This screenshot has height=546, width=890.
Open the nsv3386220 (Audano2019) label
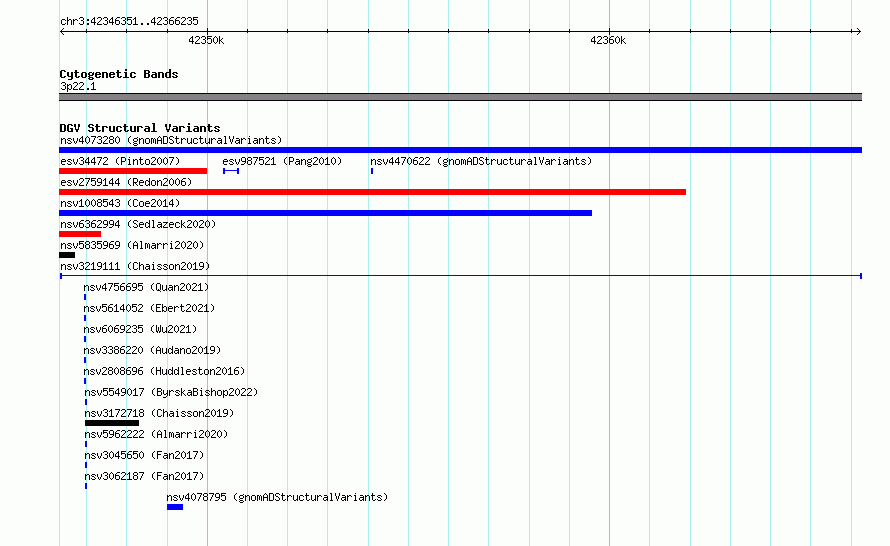pyautogui.click(x=152, y=350)
